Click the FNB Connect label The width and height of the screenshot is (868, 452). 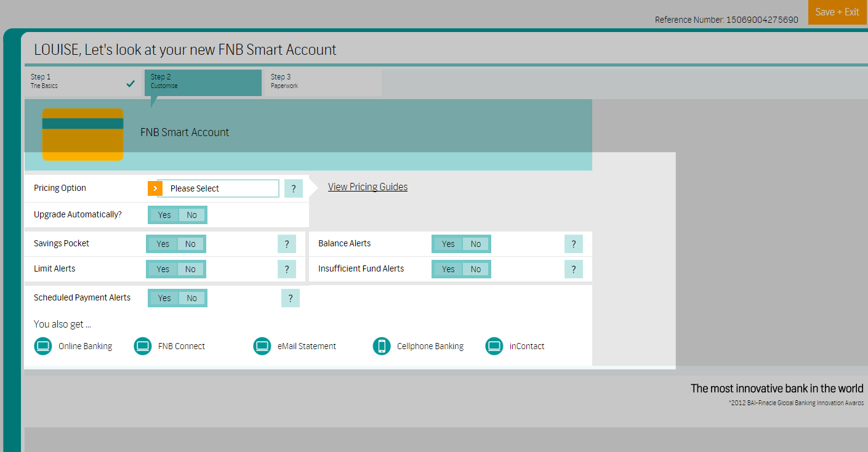pyautogui.click(x=182, y=346)
